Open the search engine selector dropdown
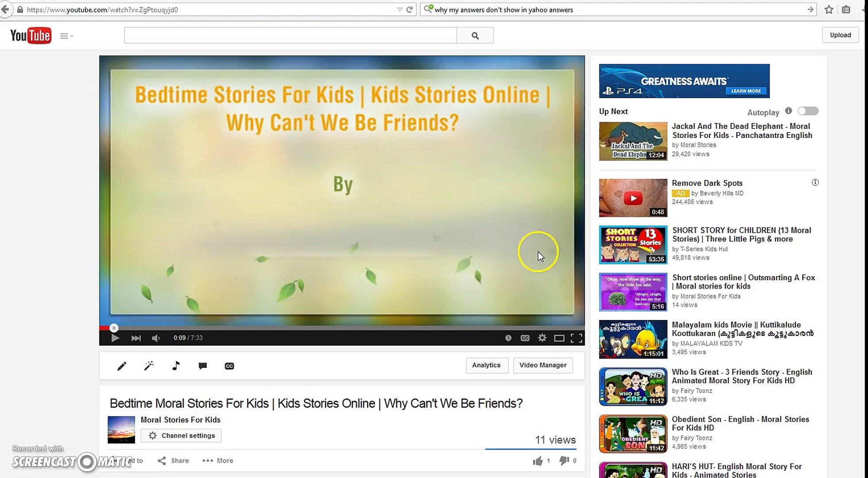Image resolution: width=868 pixels, height=478 pixels. coord(428,9)
